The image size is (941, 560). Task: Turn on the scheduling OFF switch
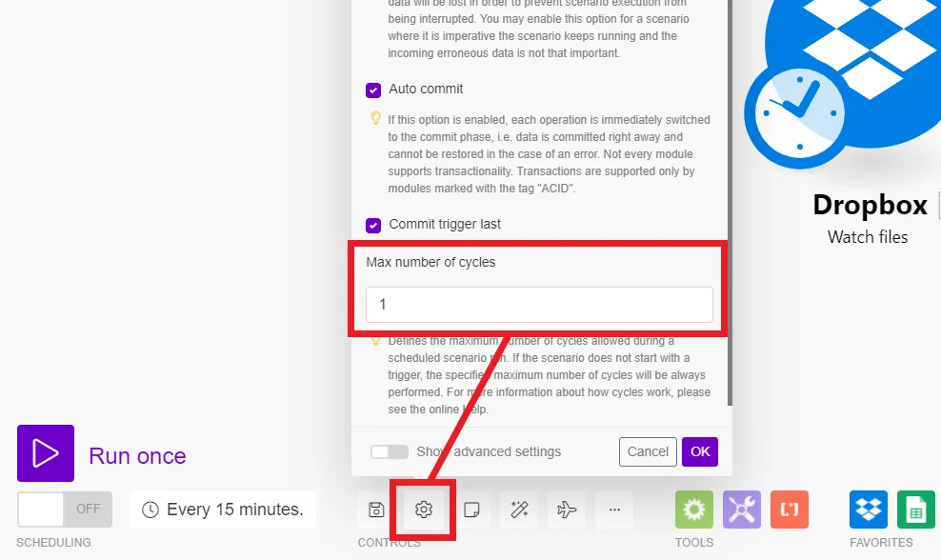tap(65, 509)
